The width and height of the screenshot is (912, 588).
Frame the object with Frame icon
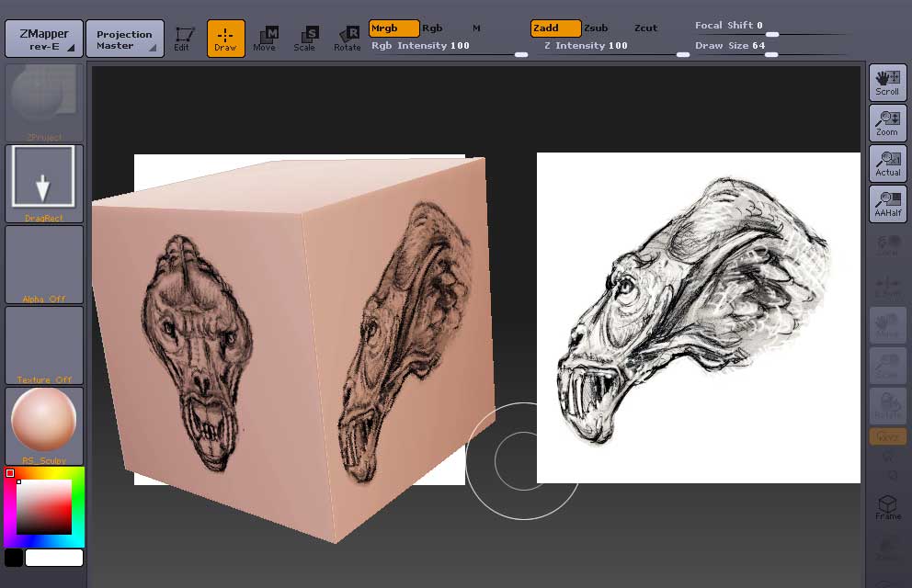point(887,507)
